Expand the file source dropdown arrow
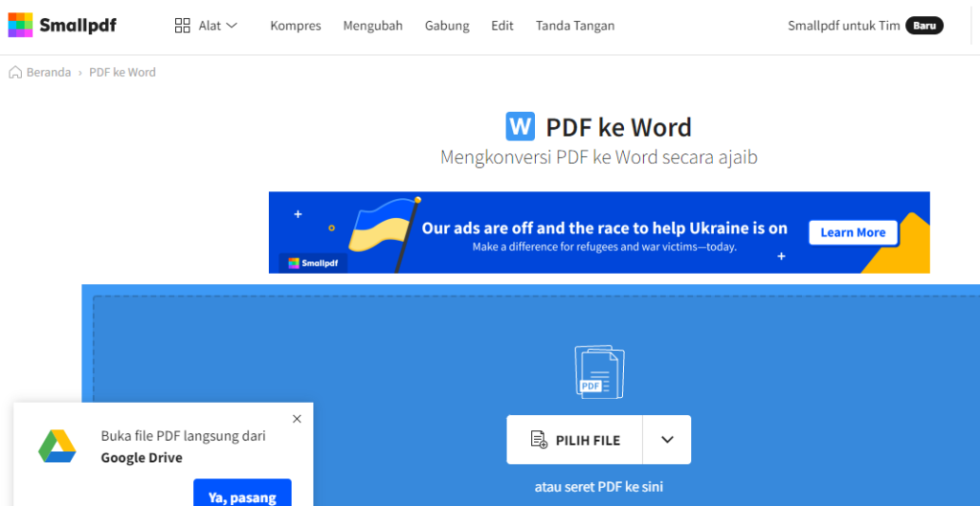The width and height of the screenshot is (980, 506). pos(667,440)
